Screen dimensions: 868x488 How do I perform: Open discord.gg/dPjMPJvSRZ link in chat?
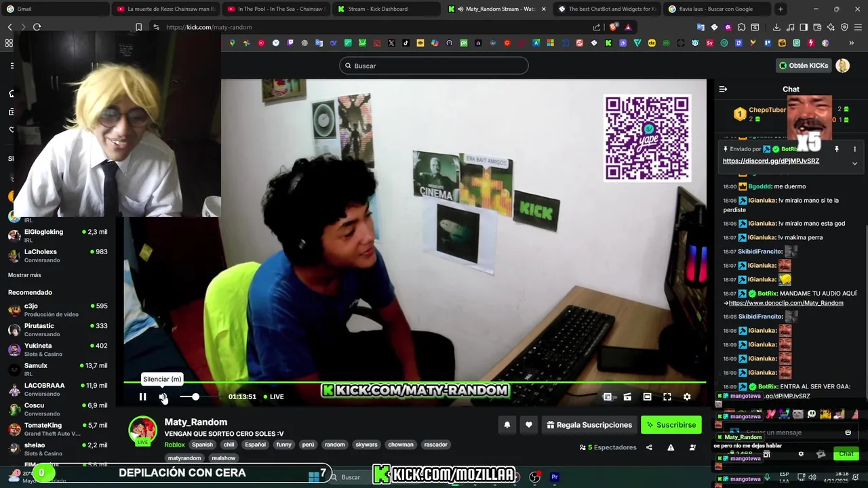[x=770, y=161]
